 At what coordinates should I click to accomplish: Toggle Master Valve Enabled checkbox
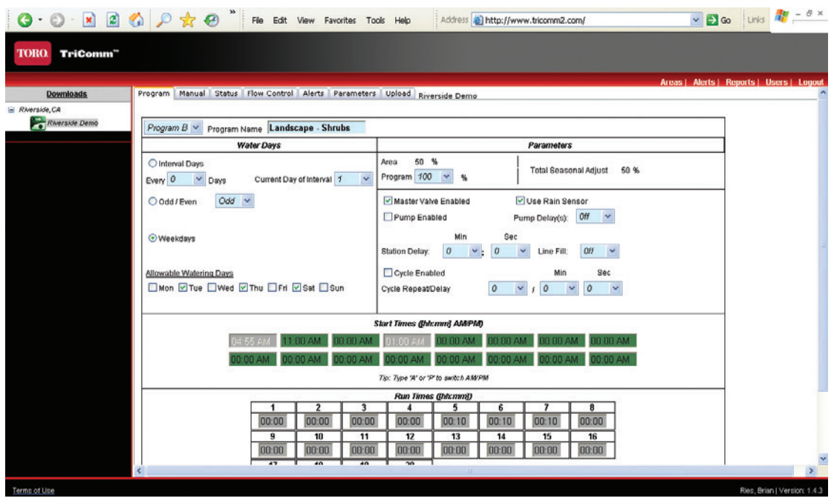coord(388,201)
